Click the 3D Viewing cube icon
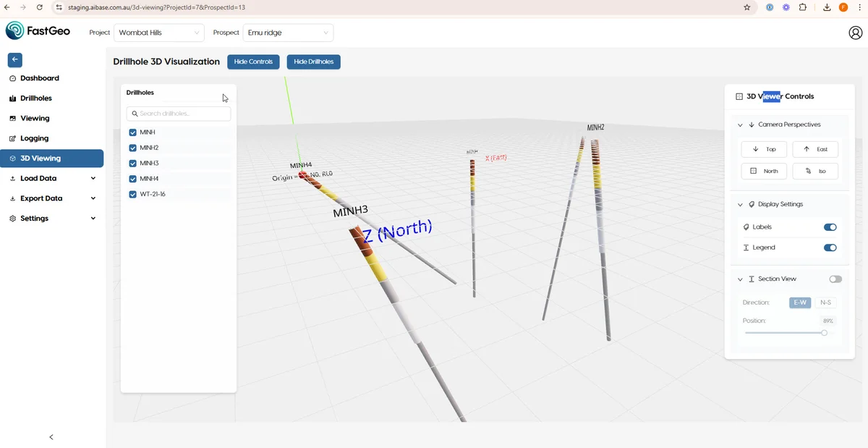The width and height of the screenshot is (868, 448). [12, 158]
